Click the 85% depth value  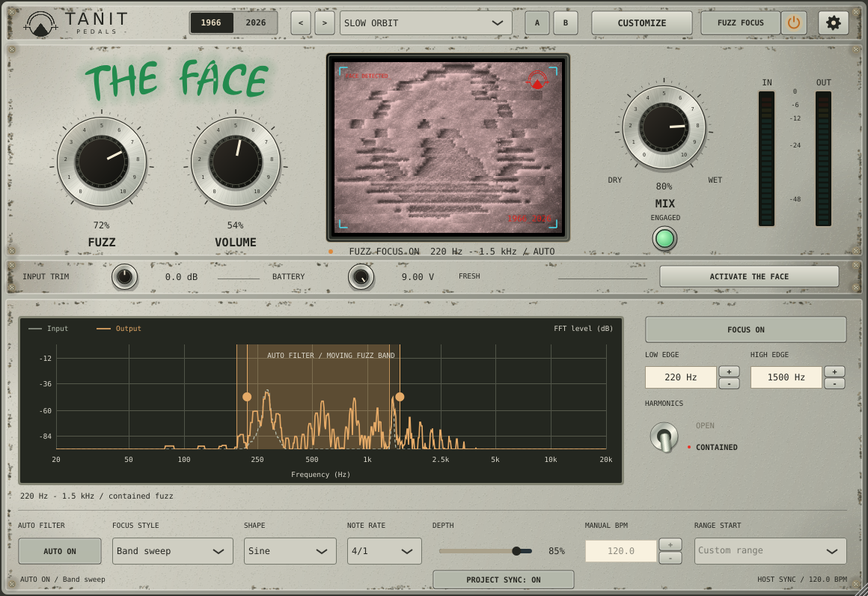(x=556, y=551)
